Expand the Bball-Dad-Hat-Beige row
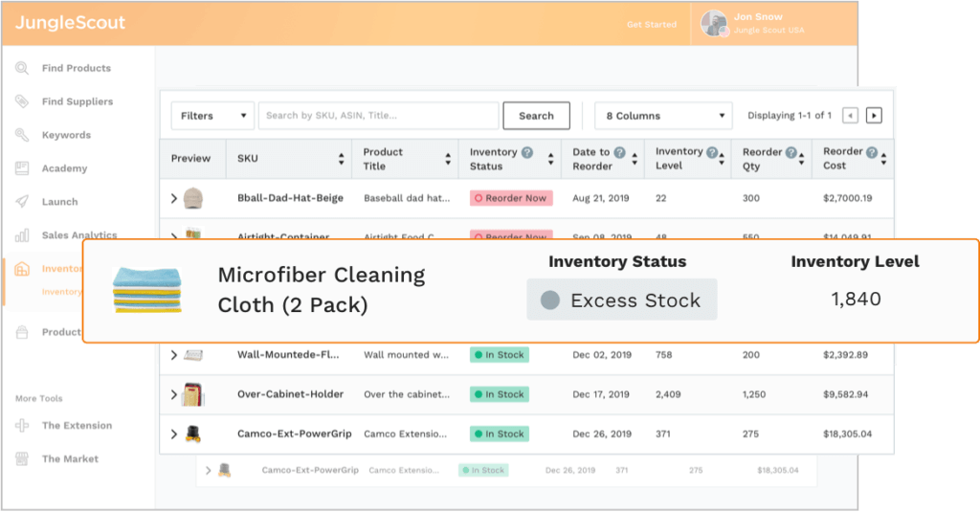The image size is (980, 512). pyautogui.click(x=174, y=198)
